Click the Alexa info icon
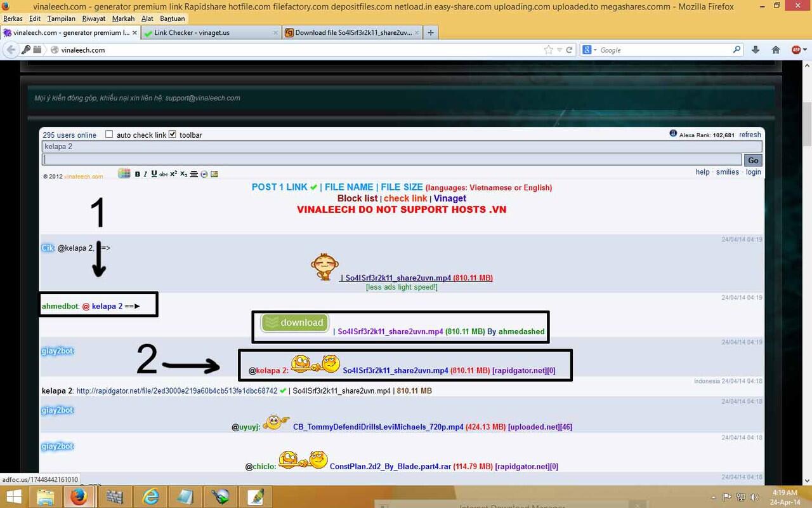Viewport: 812px width, 508px height. [x=673, y=133]
